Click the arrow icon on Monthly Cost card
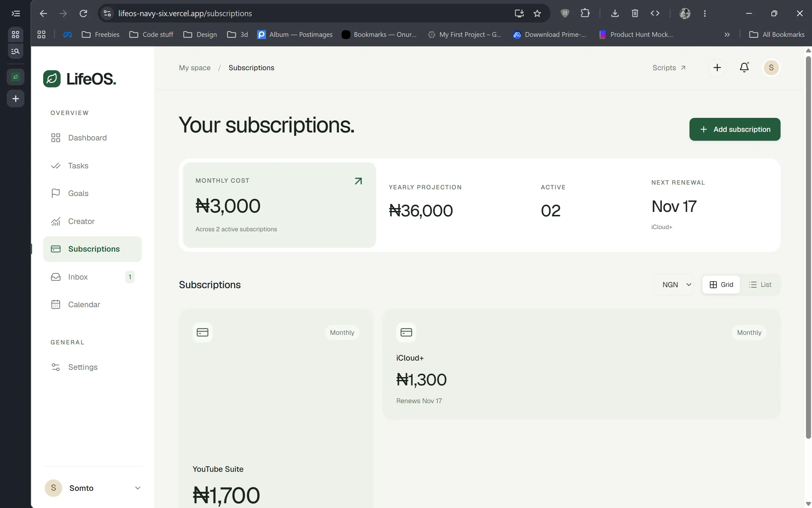 [x=358, y=181]
